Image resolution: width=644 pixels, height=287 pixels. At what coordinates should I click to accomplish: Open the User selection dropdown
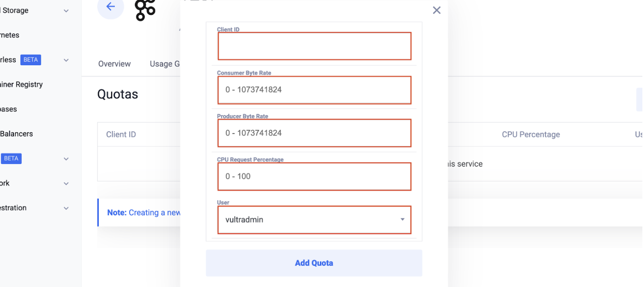point(314,219)
